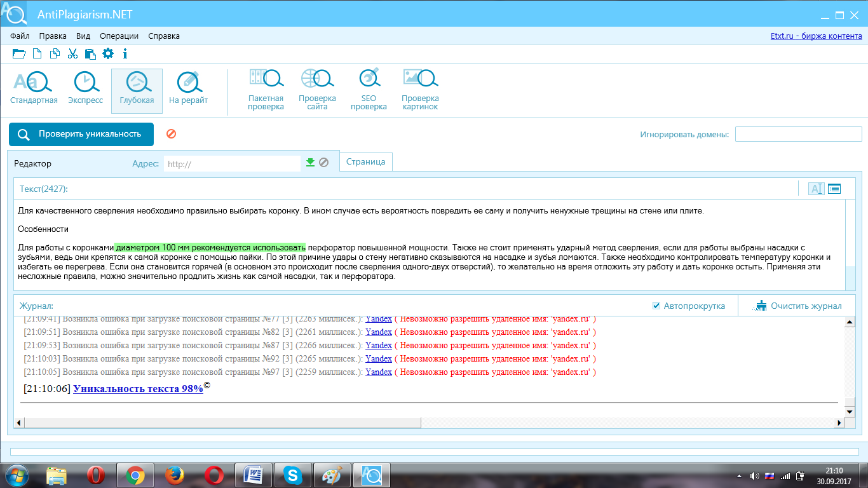Open Paint from the taskbar
This screenshot has height=488, width=868.
coord(332,475)
